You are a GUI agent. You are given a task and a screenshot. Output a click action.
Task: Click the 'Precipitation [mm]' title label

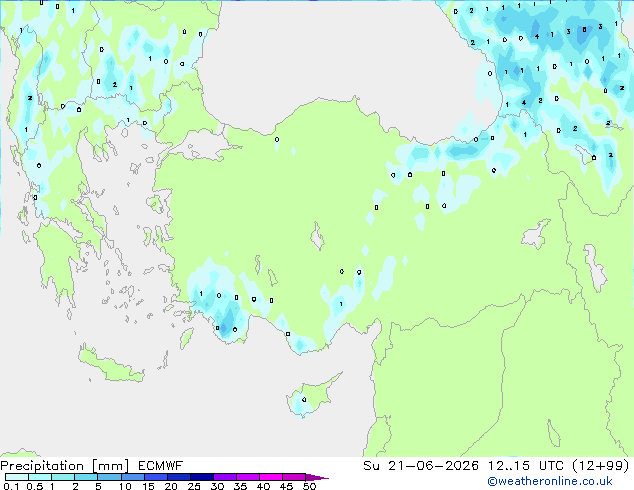point(65,466)
